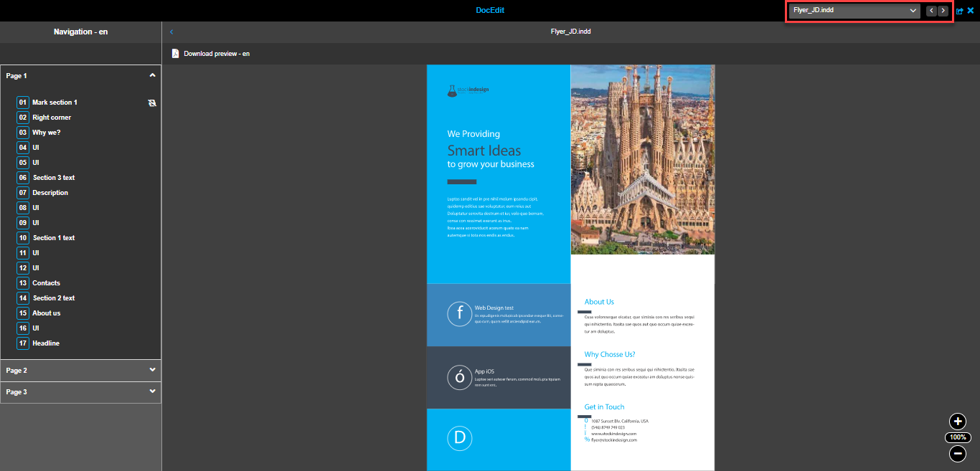Expand the Page 2 section
The height and width of the screenshot is (471, 980).
80,370
